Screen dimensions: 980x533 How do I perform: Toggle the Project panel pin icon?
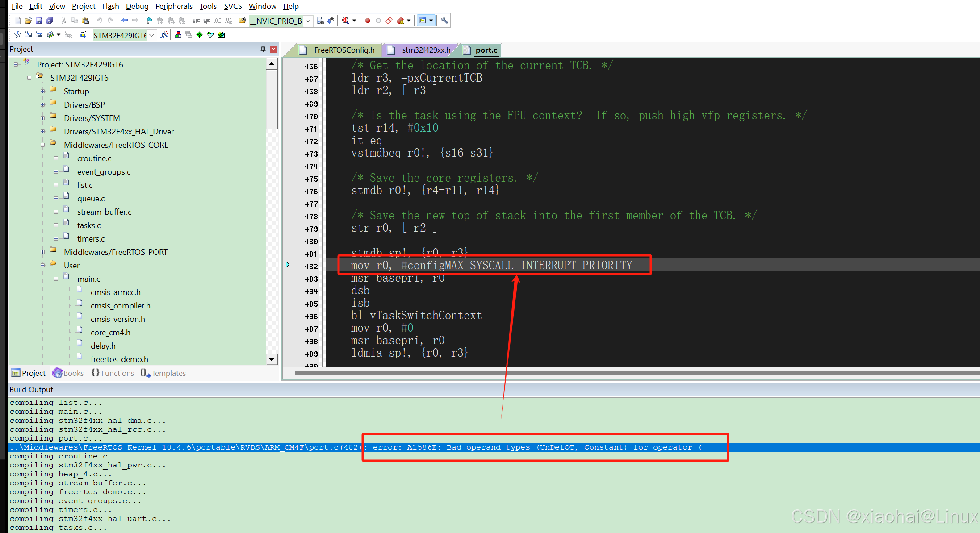263,49
